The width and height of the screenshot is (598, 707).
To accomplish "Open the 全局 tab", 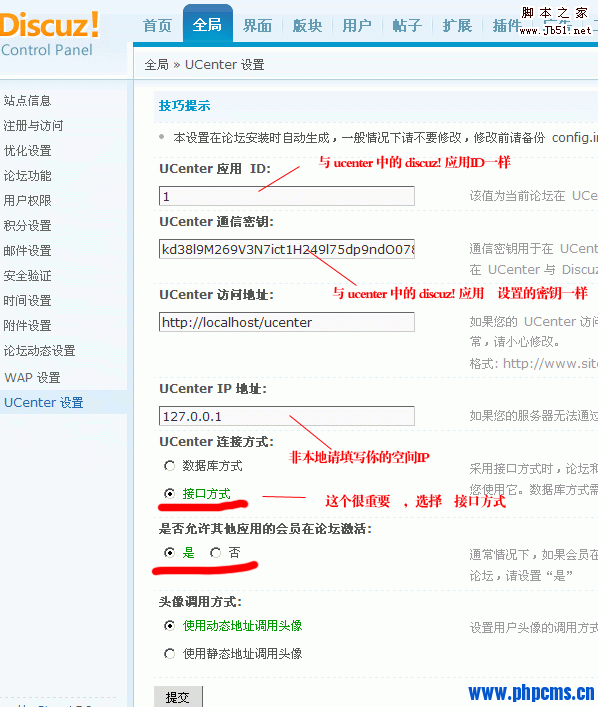I will (x=207, y=24).
